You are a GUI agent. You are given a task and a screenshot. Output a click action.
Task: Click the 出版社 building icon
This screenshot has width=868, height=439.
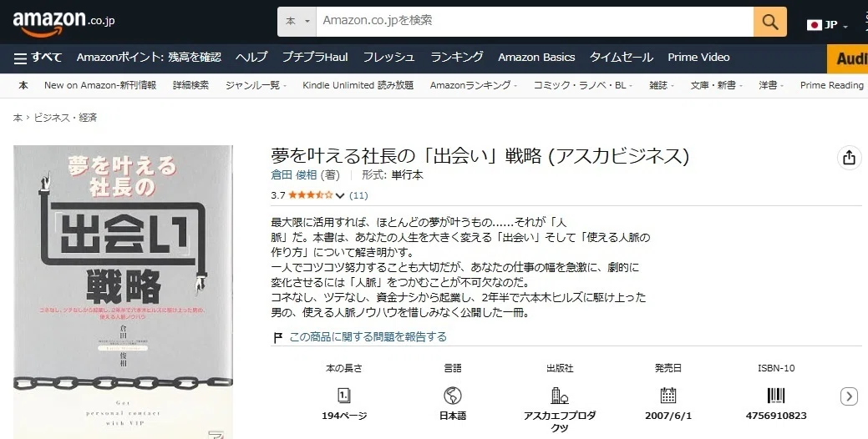point(560,396)
